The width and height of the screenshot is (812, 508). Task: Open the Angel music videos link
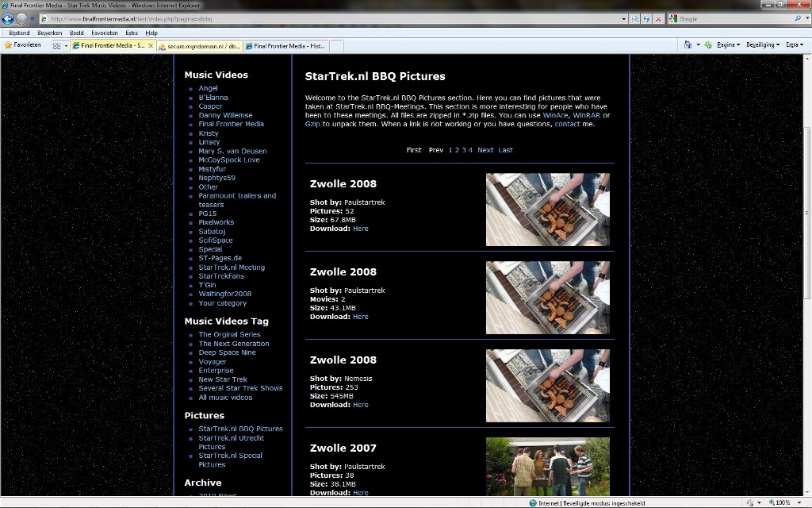pyautogui.click(x=209, y=88)
